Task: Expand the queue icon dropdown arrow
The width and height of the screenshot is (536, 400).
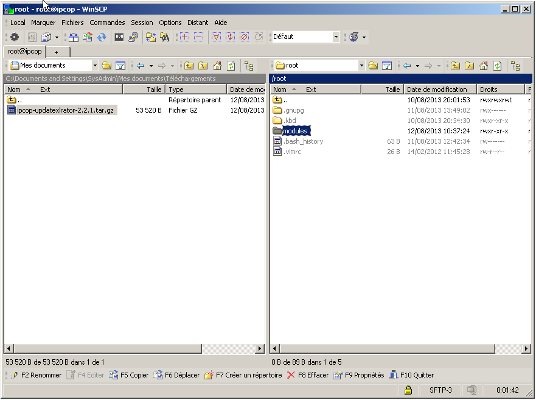Action: coord(57,37)
